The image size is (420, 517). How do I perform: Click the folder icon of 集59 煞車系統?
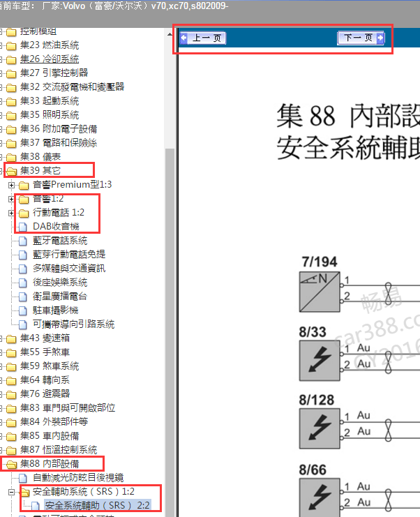click(x=11, y=367)
